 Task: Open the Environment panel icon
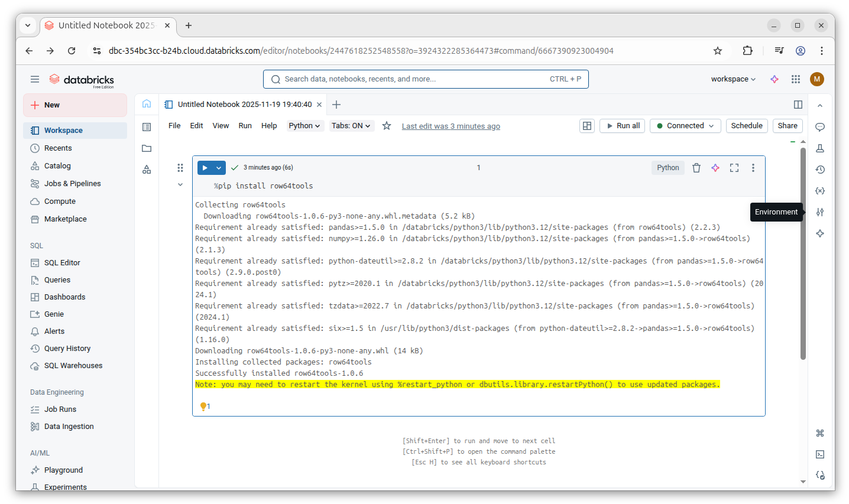pos(820,212)
